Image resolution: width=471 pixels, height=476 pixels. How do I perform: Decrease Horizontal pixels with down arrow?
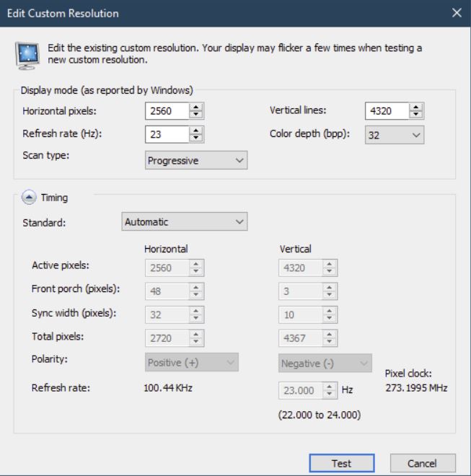pos(197,115)
